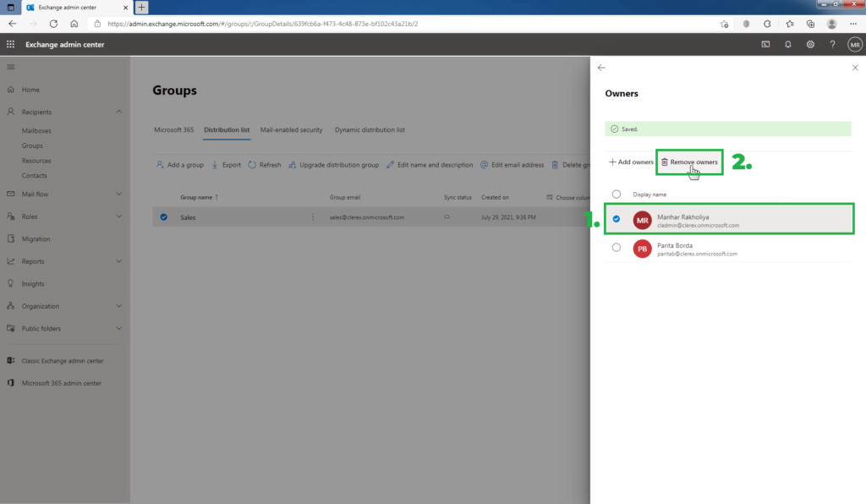Screen dimensions: 866x504
Task: Open Classic Exchange admin center link
Action: 63,361
